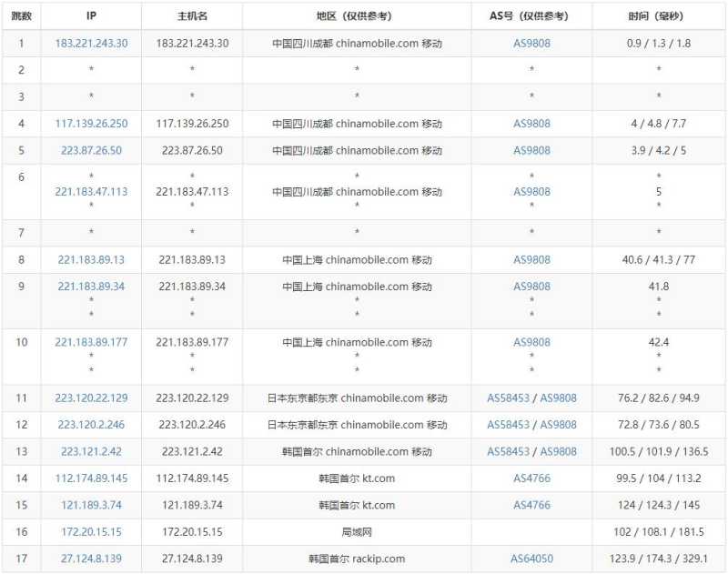Viewport: 728px width, 574px height.
Task: Click the AS9808 link in hop 12 row
Action: [x=558, y=425]
